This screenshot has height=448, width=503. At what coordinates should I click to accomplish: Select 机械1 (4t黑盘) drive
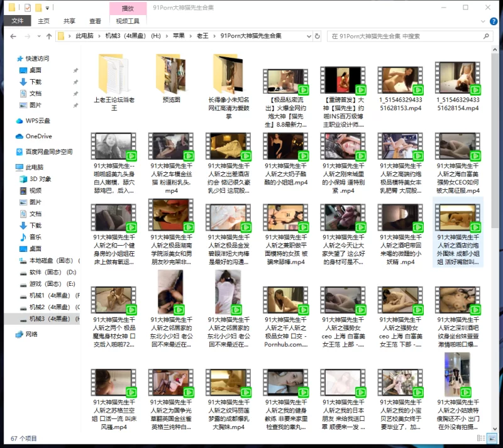tap(50, 295)
